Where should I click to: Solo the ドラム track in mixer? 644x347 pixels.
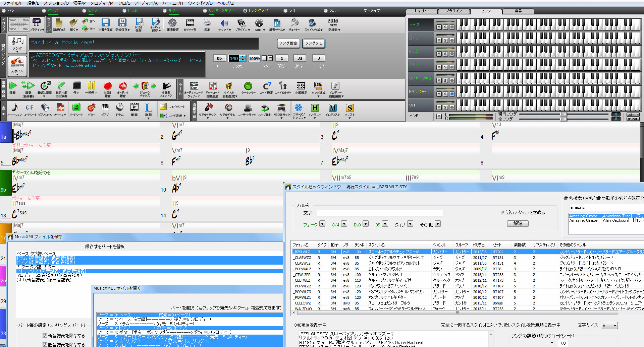[445, 54]
